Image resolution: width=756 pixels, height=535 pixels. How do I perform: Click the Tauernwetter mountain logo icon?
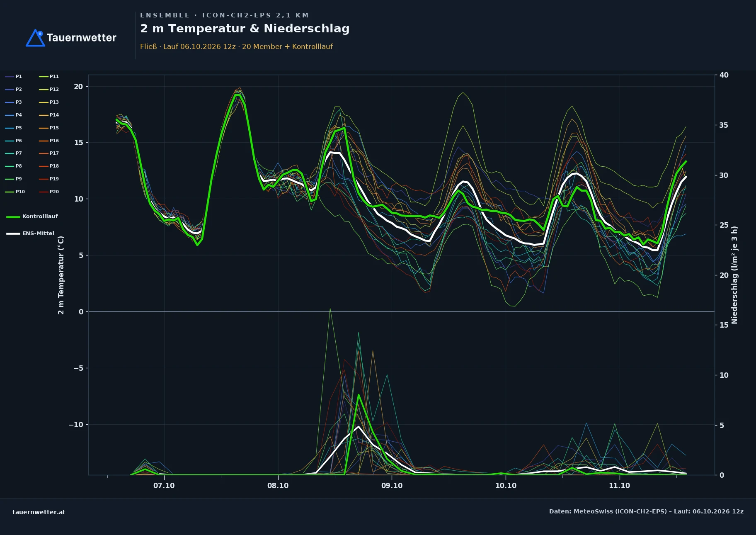[x=35, y=38]
